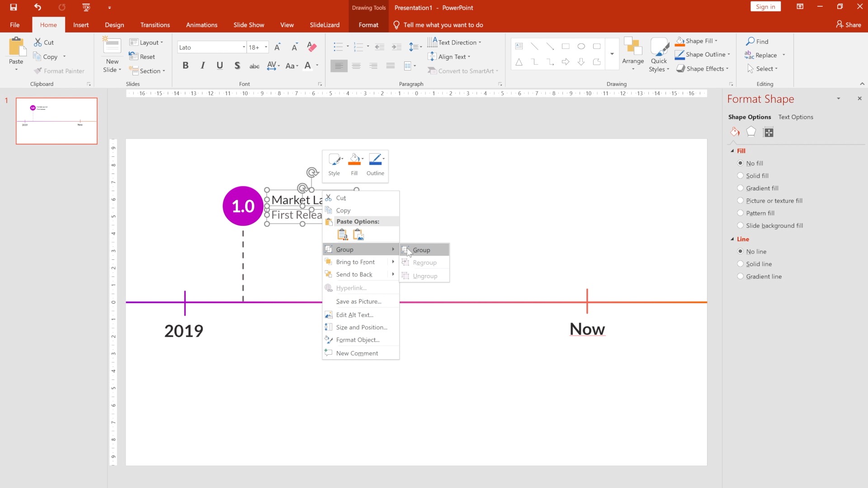Screen dimensions: 868x488
Task: Select Ungroup from the Group submenu
Action: click(425, 275)
